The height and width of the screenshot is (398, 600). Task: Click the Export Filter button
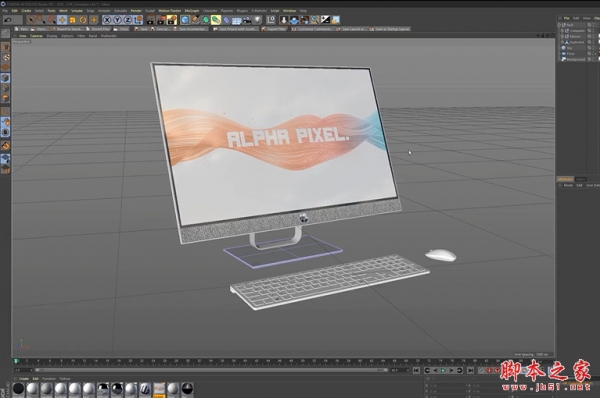point(275,29)
